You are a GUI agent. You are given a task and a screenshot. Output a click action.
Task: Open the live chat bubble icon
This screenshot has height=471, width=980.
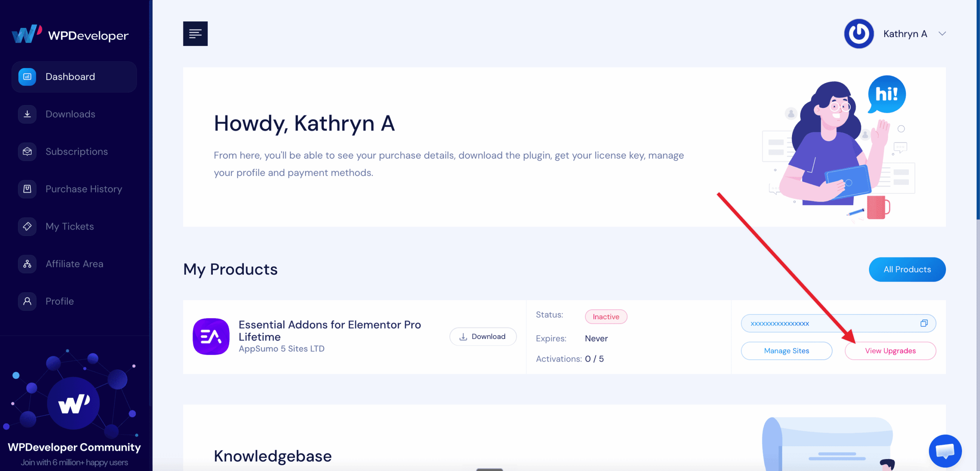tap(945, 451)
